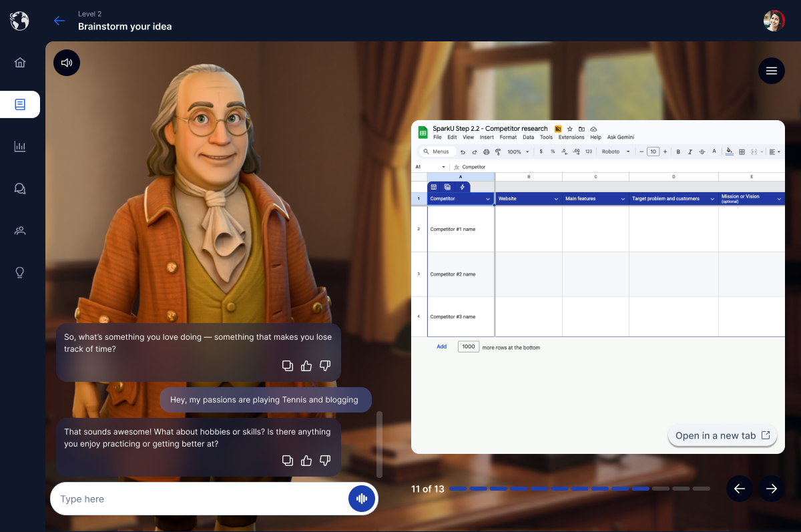The image size is (801, 532).
Task: Format as percent
Action: [x=553, y=152]
